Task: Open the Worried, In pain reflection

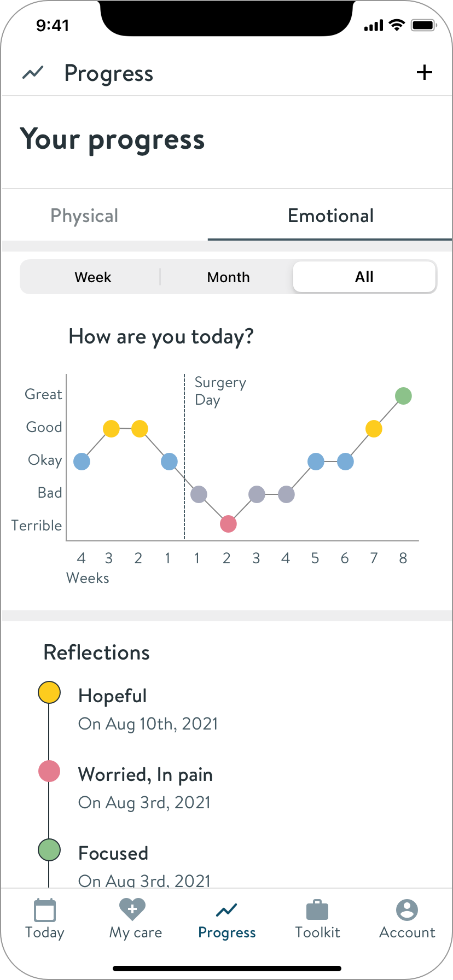Action: point(146,775)
